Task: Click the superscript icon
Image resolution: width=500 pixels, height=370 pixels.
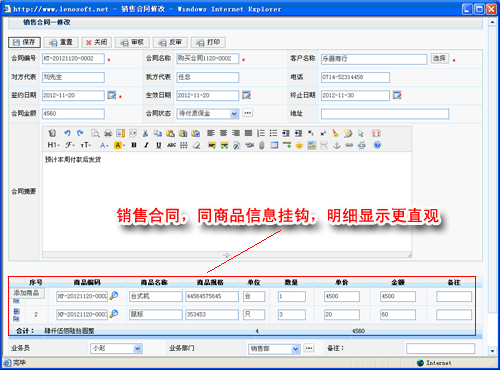Action: 323,133
